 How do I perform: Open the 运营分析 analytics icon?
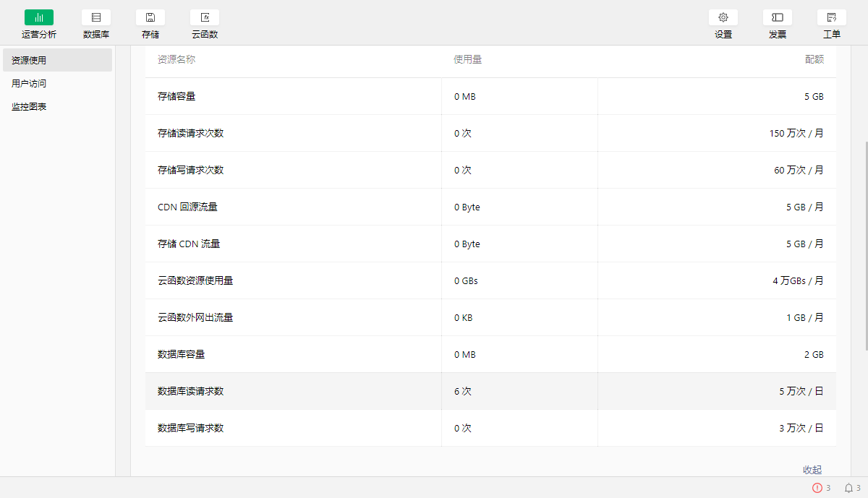point(39,17)
